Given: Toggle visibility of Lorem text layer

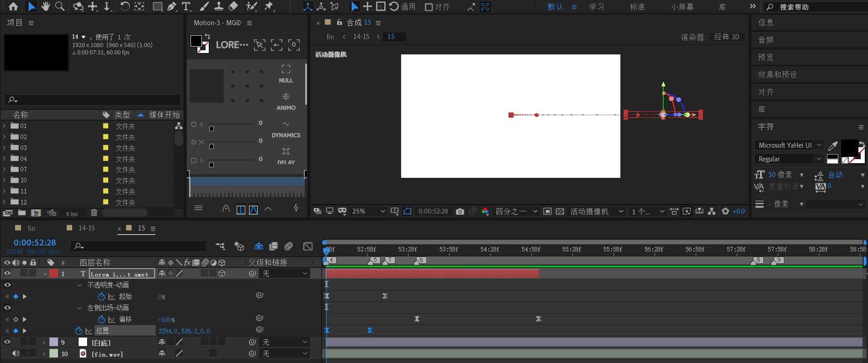Looking at the screenshot, I should [x=7, y=273].
